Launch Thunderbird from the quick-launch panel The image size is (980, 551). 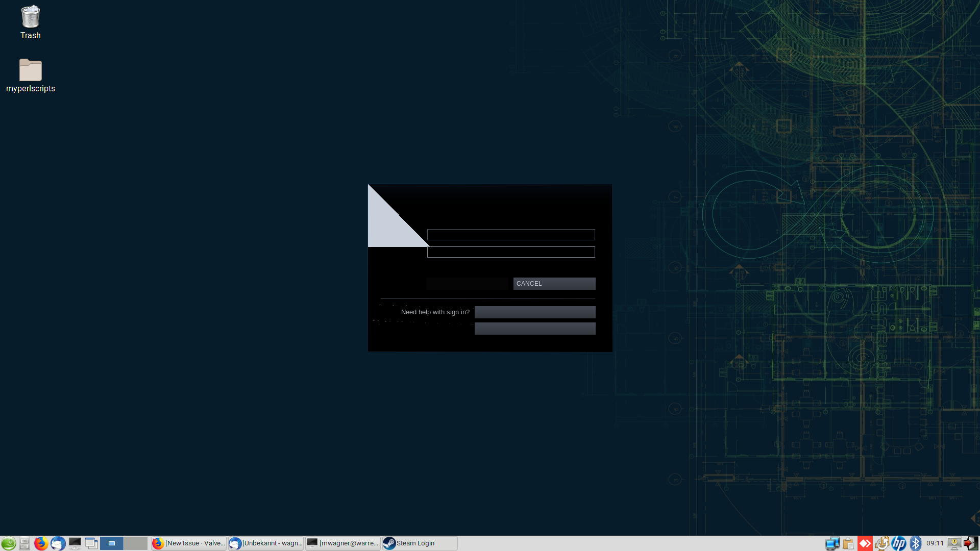pyautogui.click(x=58, y=543)
